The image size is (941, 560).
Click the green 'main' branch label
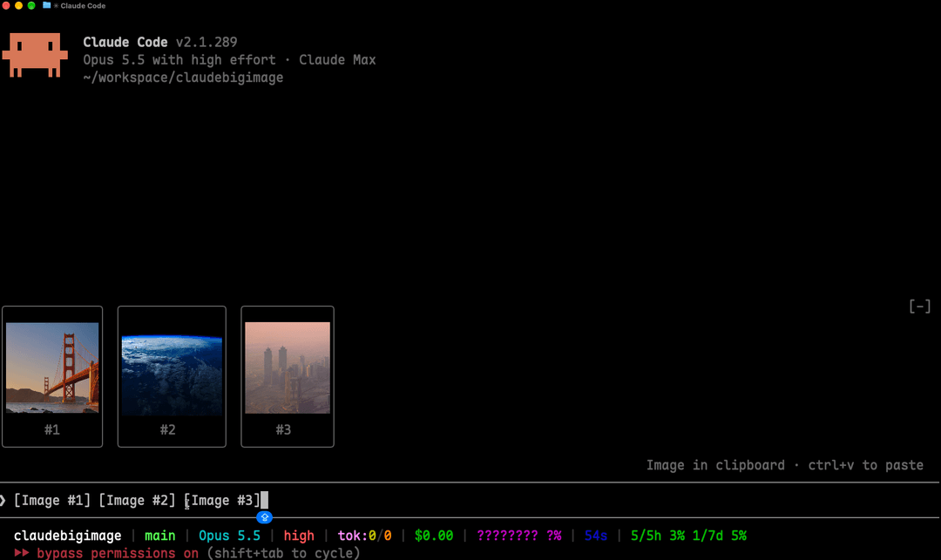pos(160,536)
